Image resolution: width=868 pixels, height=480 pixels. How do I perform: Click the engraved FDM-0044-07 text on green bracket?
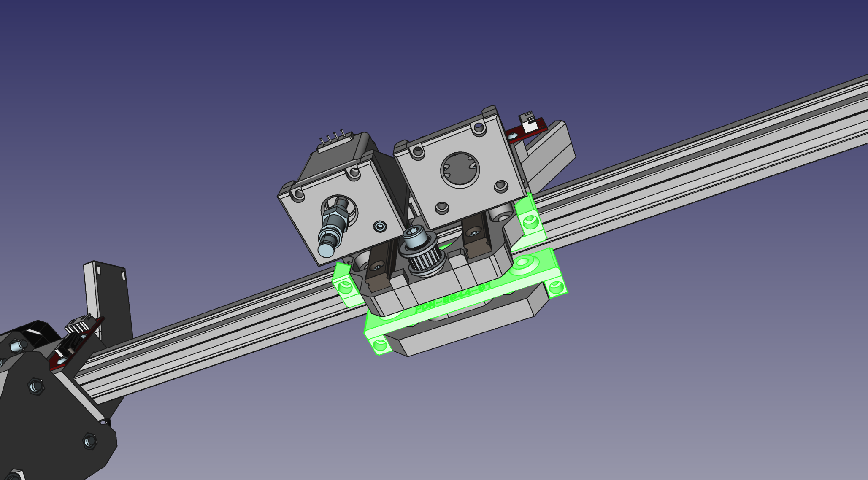click(x=453, y=297)
